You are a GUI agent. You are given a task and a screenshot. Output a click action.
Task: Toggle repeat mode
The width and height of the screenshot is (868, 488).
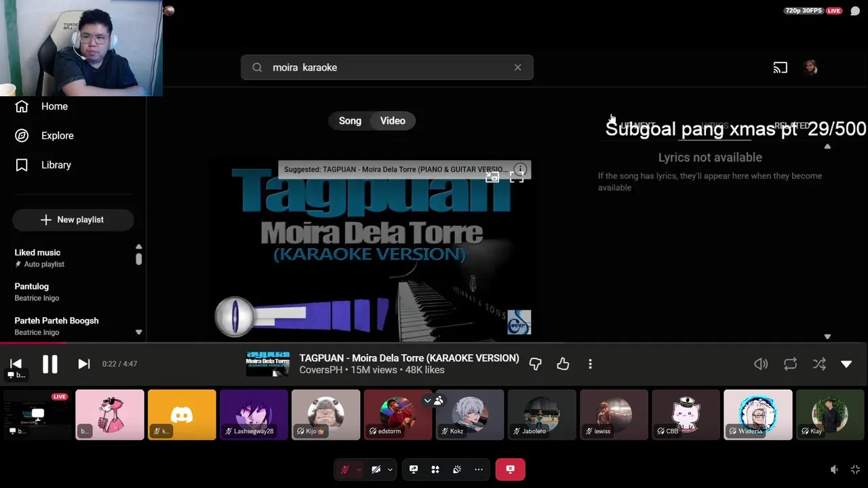(790, 364)
